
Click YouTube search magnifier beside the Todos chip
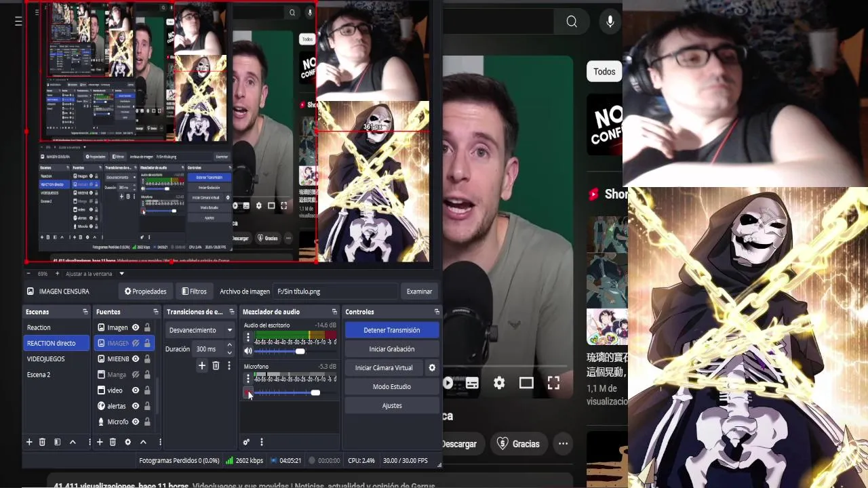[572, 22]
